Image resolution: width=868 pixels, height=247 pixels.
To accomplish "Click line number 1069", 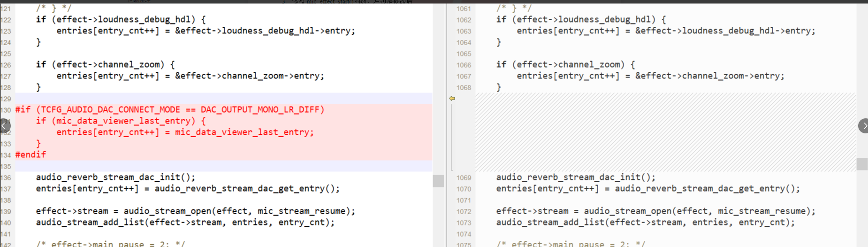I will pos(464,178).
